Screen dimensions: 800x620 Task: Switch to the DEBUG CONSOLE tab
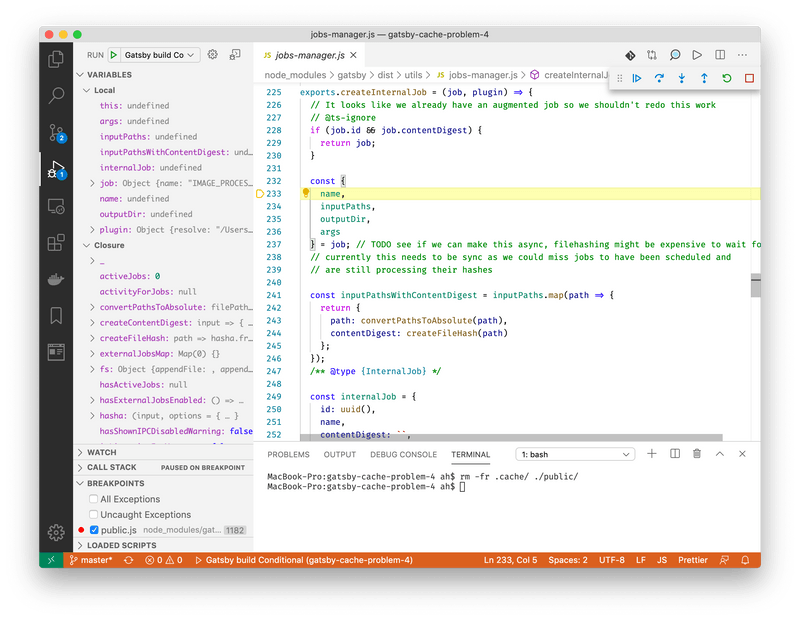point(404,454)
